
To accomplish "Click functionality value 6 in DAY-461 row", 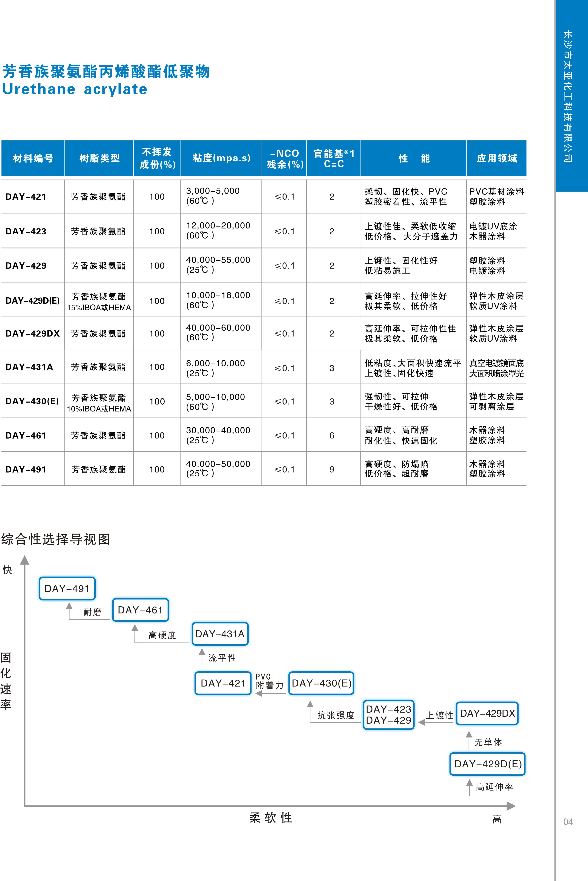I will pos(332,435).
